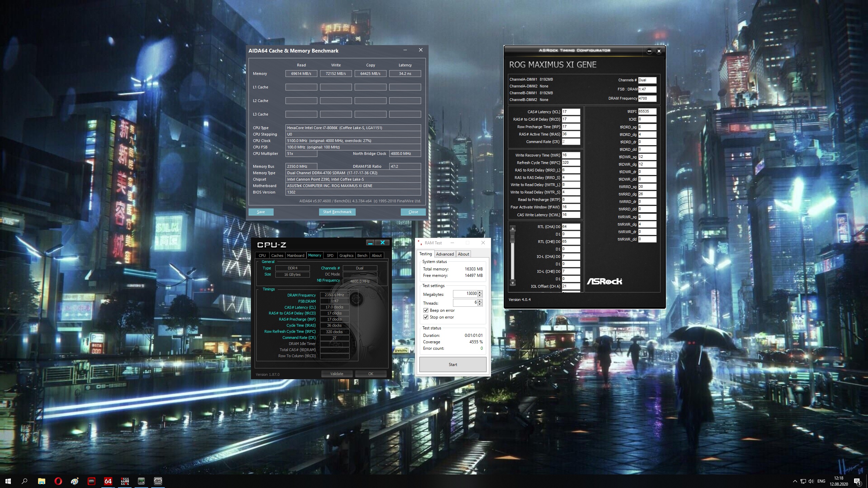This screenshot has width=868, height=488.
Task: Open the taskbar search magnifier
Action: tap(24, 481)
